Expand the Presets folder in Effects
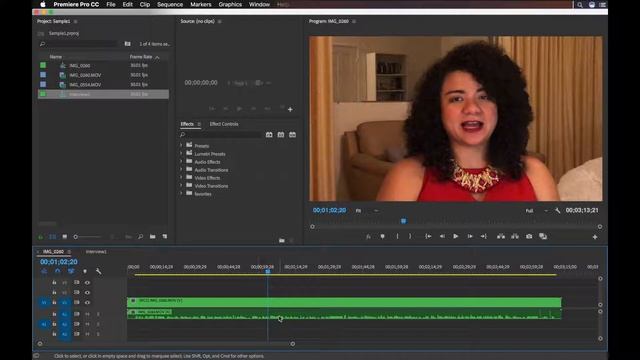Viewport: 640px width, 360px height. pos(181,145)
